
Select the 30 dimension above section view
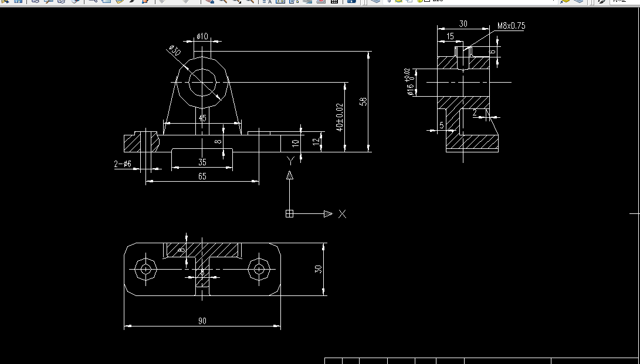point(463,24)
